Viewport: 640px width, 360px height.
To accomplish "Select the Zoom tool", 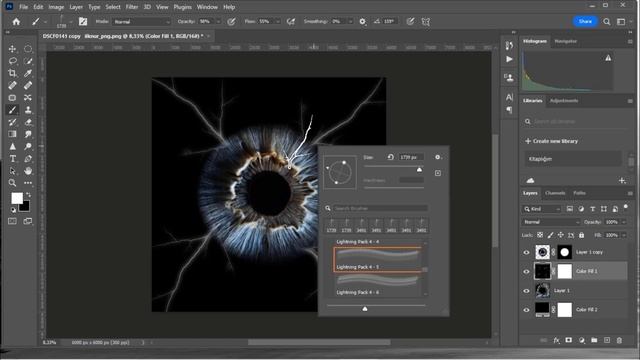I will (12, 183).
